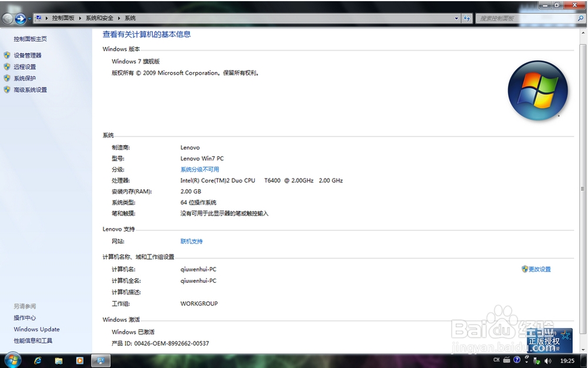
Task: Select the product ID '00426-OEM-8992662-00537'
Action: [x=172, y=343]
